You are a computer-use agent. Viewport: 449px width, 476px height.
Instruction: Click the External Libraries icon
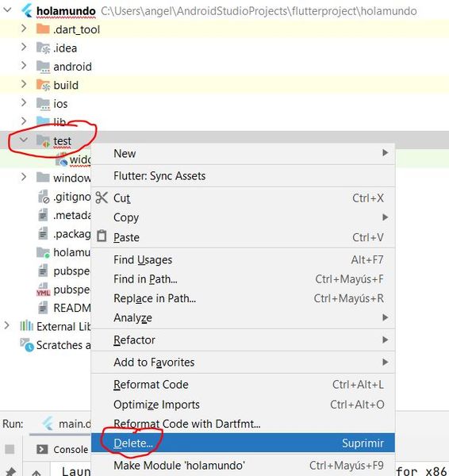[x=26, y=326]
